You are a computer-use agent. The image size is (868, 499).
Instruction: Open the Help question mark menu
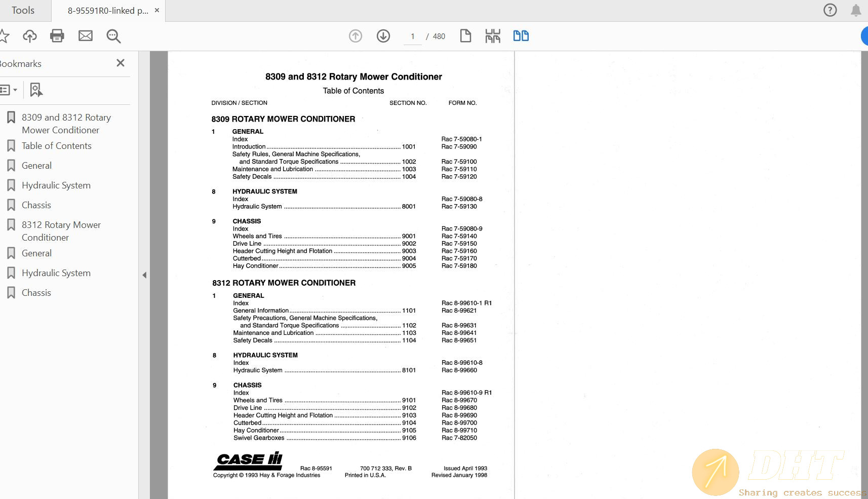pos(830,10)
